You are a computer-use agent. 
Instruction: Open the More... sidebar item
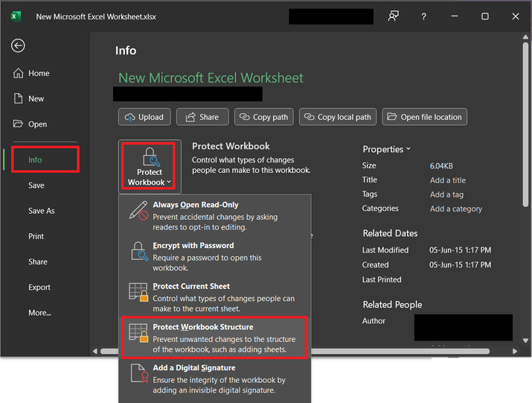39,313
